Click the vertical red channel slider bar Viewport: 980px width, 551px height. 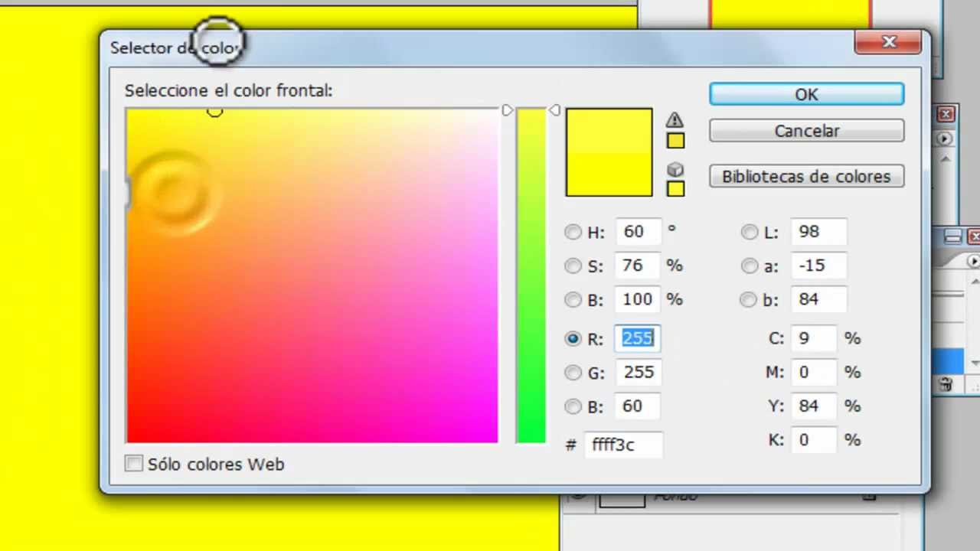click(x=531, y=275)
